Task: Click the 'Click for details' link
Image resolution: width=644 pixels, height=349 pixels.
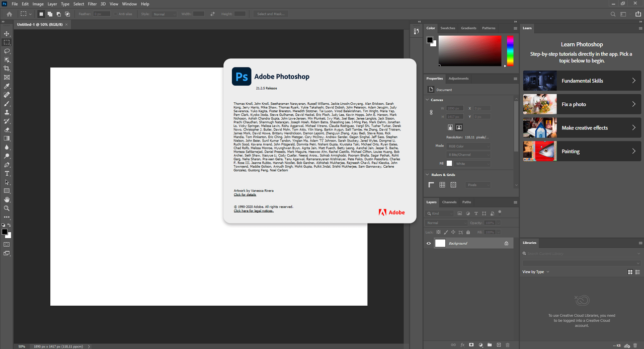Action: (x=245, y=195)
